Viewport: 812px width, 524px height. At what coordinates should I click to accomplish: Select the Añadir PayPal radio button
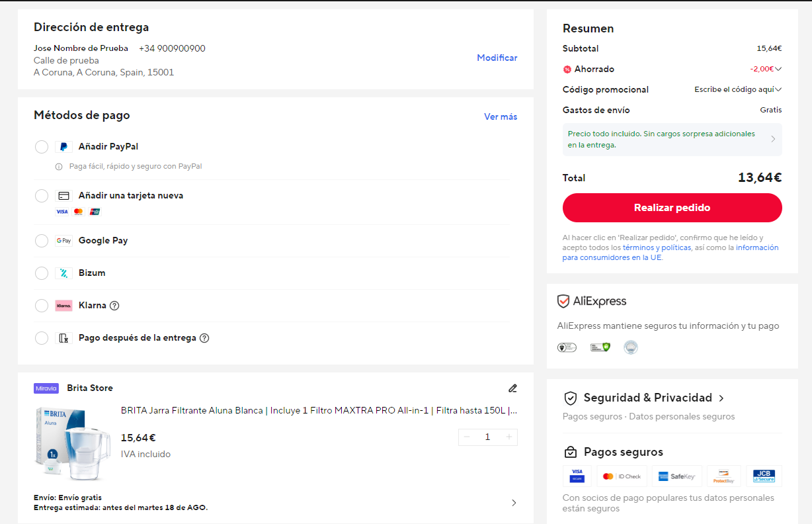click(42, 147)
